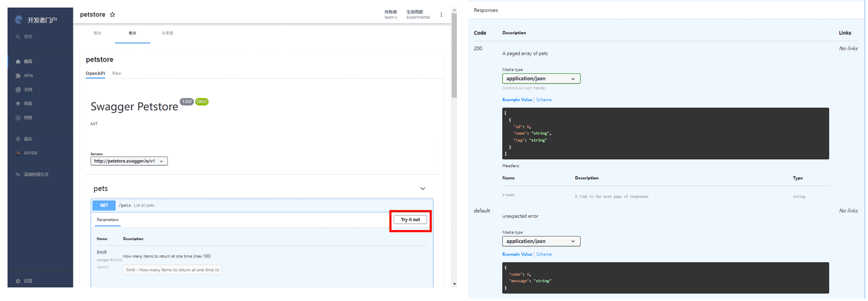The width and height of the screenshot is (868, 301).
Task: Click the 200 response code
Action: [x=478, y=49]
